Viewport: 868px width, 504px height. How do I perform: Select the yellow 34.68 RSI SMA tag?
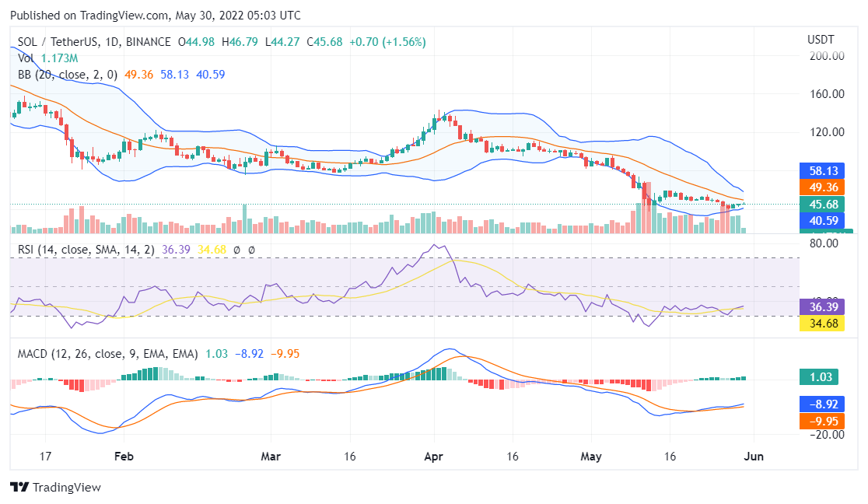[822, 323]
